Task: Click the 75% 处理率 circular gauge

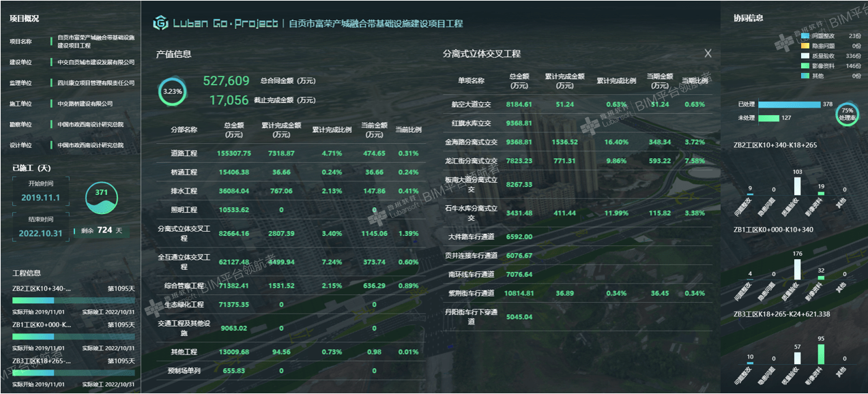Action: (x=848, y=113)
